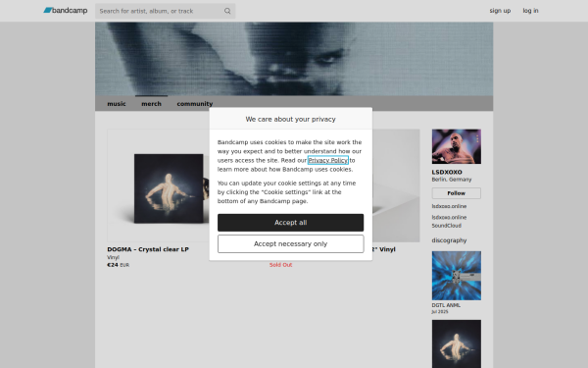588x368 pixels.
Task: Switch to the merch tab
Action: tap(151, 104)
